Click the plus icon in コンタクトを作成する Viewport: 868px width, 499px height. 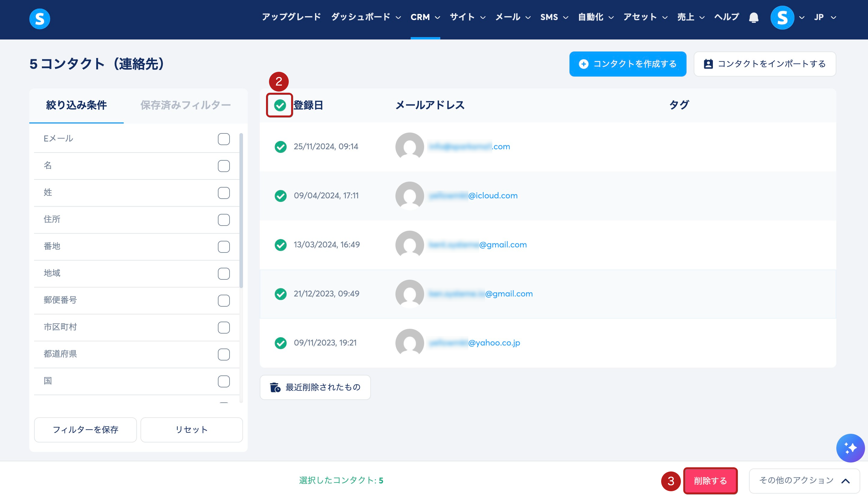pos(583,64)
